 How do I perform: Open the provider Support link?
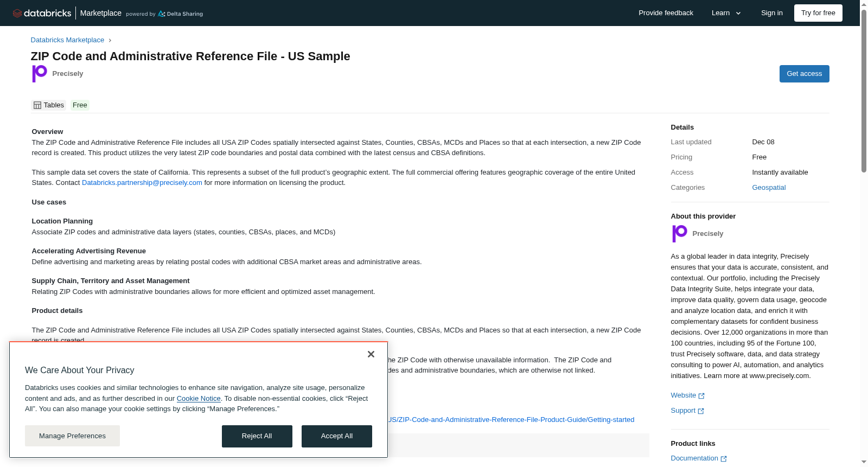tap(683, 411)
